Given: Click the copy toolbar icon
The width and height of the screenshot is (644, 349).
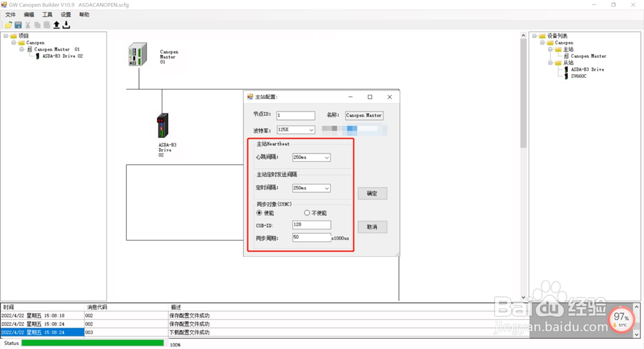Looking at the screenshot, I should (x=37, y=25).
